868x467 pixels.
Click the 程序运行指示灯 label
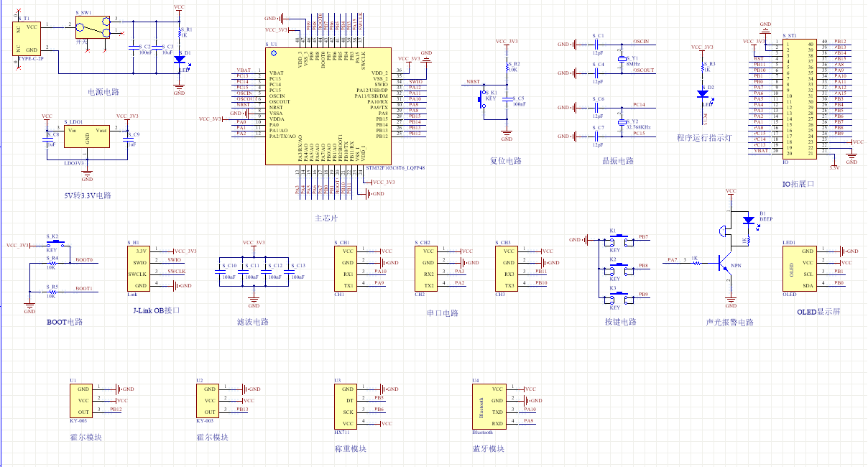[704, 138]
